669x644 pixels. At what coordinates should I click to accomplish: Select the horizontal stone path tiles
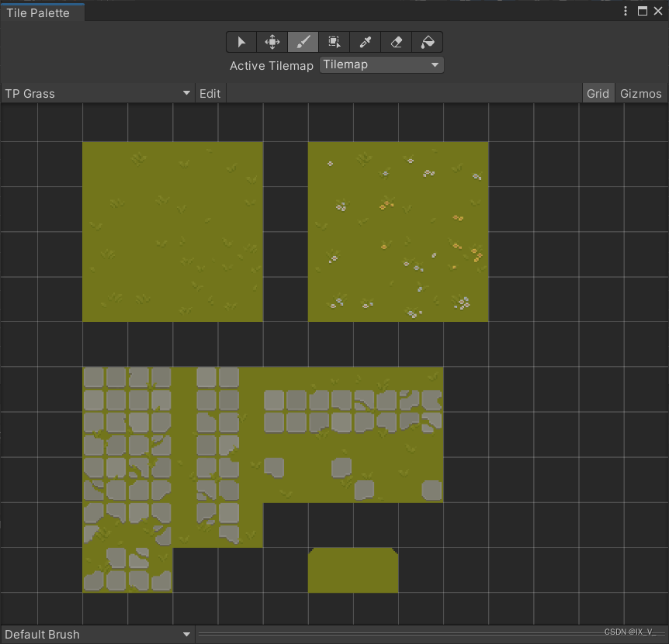tap(353, 411)
